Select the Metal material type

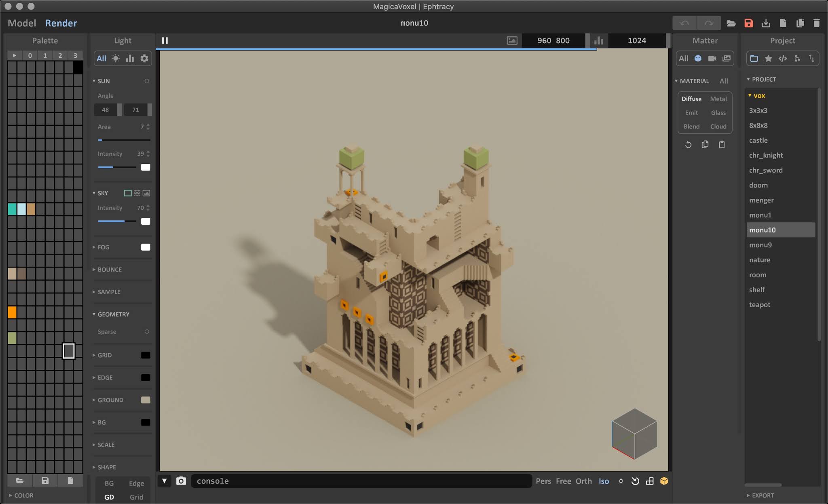pos(718,99)
